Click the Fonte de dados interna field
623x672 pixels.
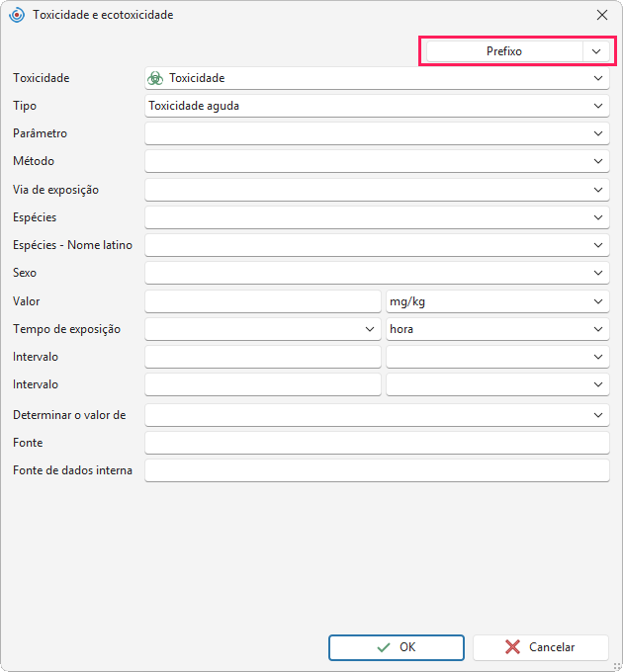(377, 470)
